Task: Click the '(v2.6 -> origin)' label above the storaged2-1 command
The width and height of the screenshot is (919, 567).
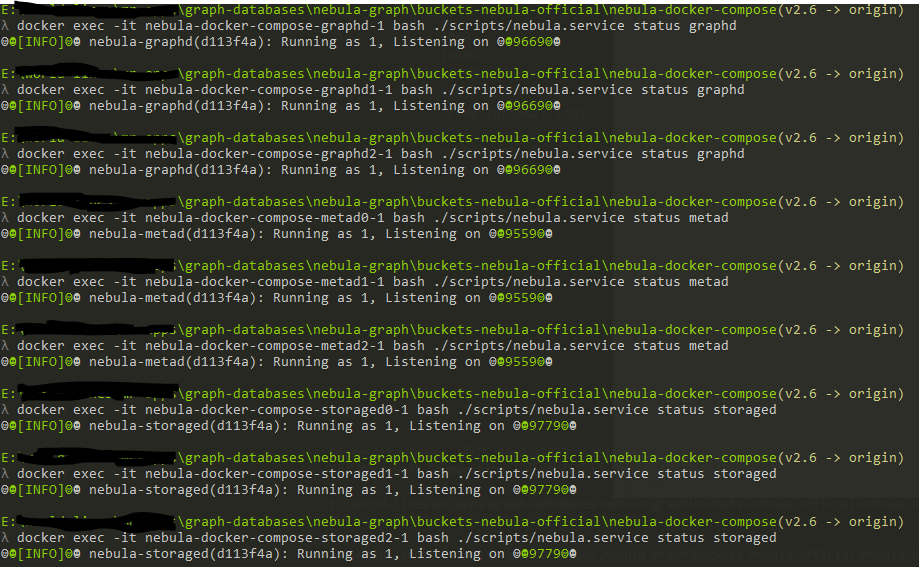Action: pos(840,521)
